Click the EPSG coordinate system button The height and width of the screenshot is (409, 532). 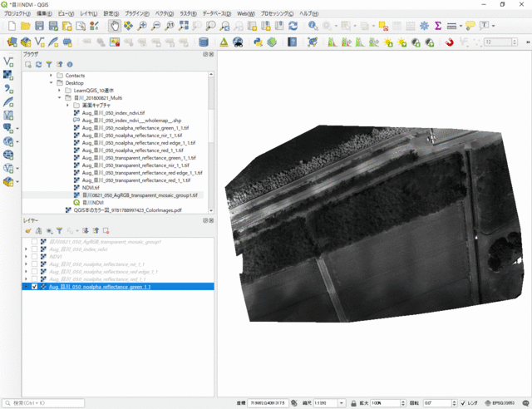(500, 403)
